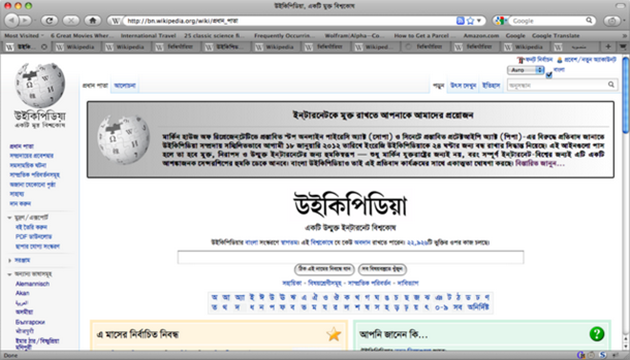Viewport: 630px width, 360px height.
Task: Click the user icon beside the login link
Action: pyautogui.click(x=559, y=60)
